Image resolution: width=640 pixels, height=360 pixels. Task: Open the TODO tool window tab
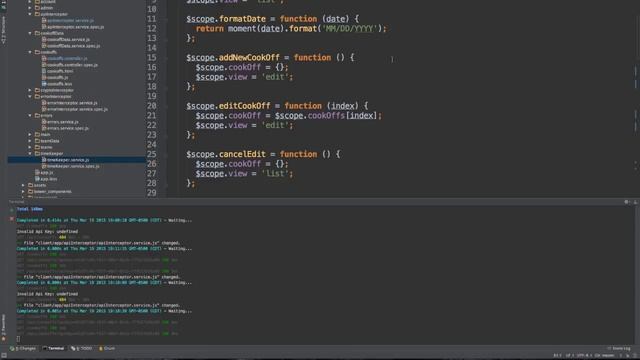pyautogui.click(x=82, y=349)
